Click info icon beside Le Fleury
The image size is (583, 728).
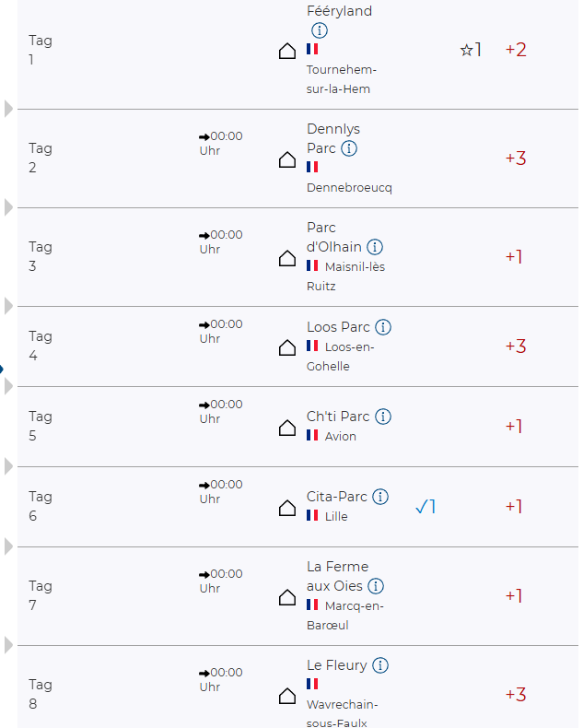(x=380, y=665)
